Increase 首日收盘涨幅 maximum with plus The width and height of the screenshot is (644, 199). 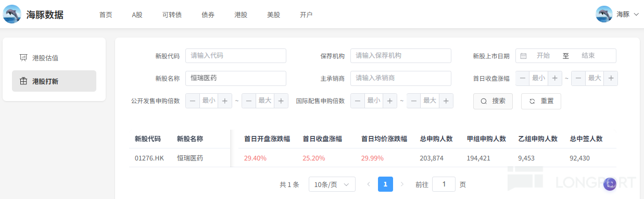pos(611,78)
